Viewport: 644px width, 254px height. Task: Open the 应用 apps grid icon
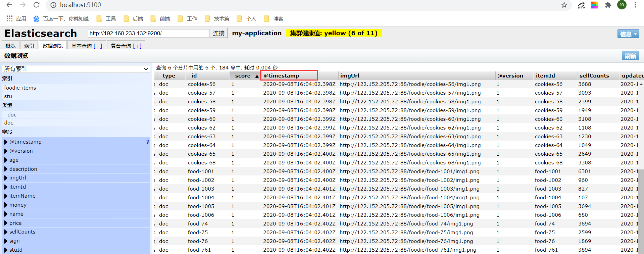pos(9,18)
